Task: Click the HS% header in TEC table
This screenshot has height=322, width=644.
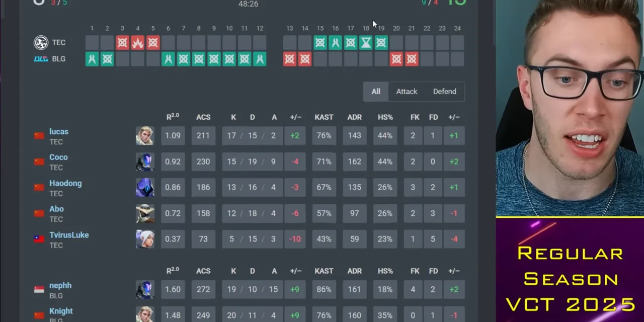Action: tap(385, 117)
